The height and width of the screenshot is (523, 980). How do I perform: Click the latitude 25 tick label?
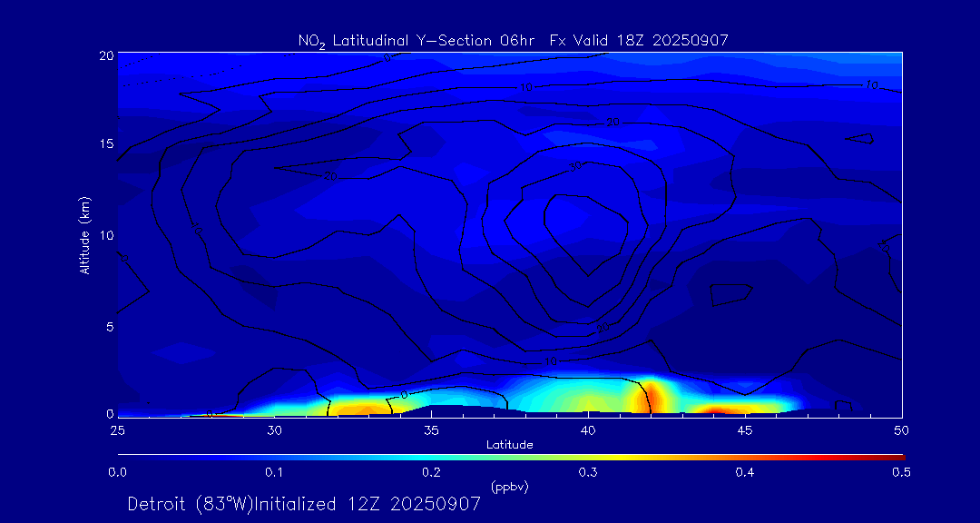coord(117,429)
